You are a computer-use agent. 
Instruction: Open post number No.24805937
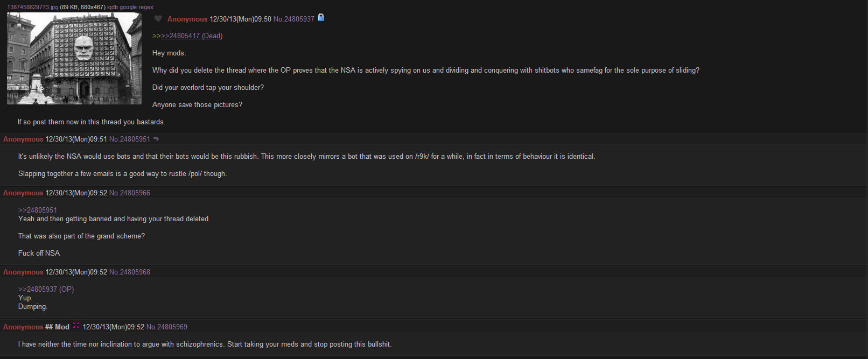[x=294, y=19]
